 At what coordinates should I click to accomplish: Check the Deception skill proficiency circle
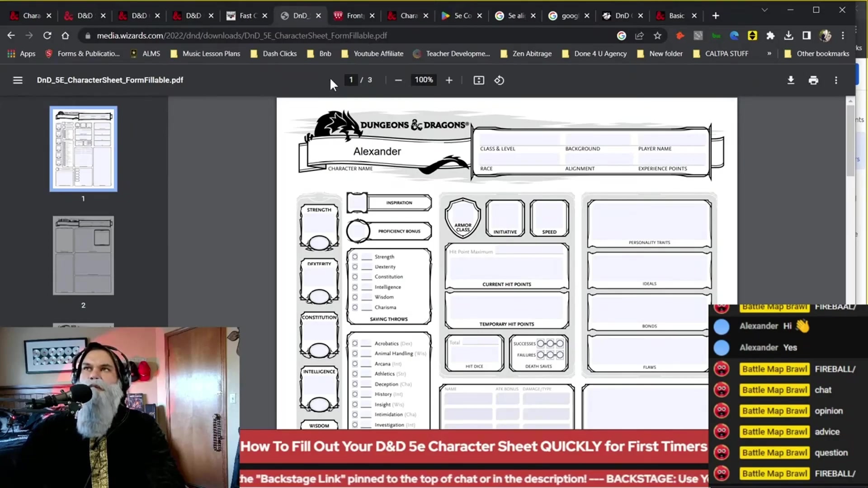click(355, 384)
